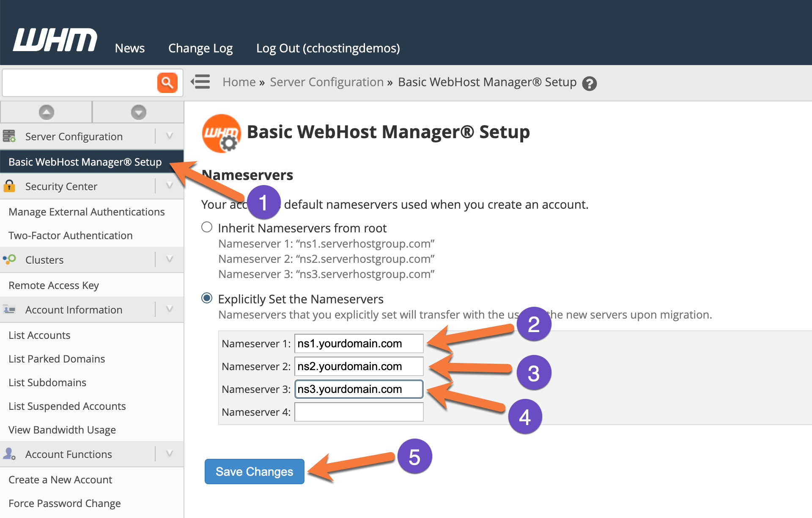812x518 pixels.
Task: Click the WHM logo in header
Action: [x=55, y=40]
